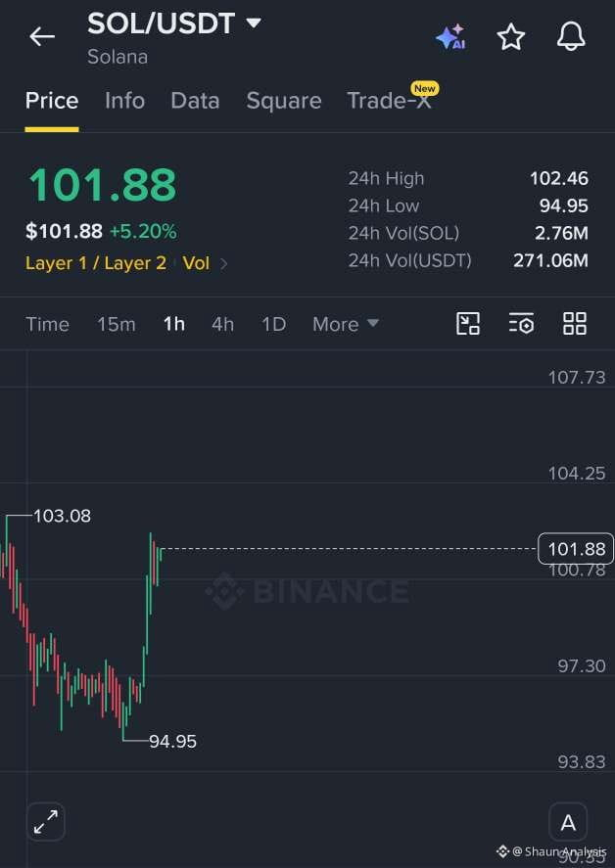The width and height of the screenshot is (615, 868).
Task: Tap the 24h Vol(SOL) value 2.76M
Action: coord(561,233)
